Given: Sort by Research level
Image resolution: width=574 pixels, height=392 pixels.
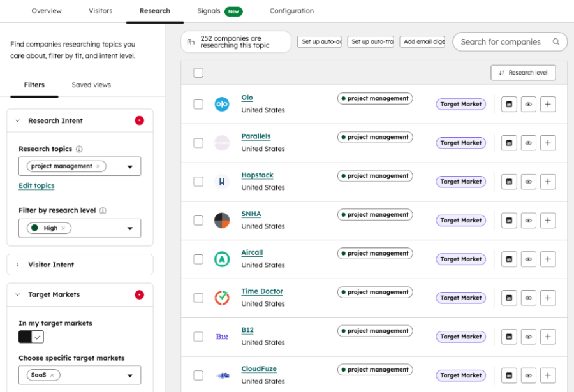Looking at the screenshot, I should click(x=523, y=73).
